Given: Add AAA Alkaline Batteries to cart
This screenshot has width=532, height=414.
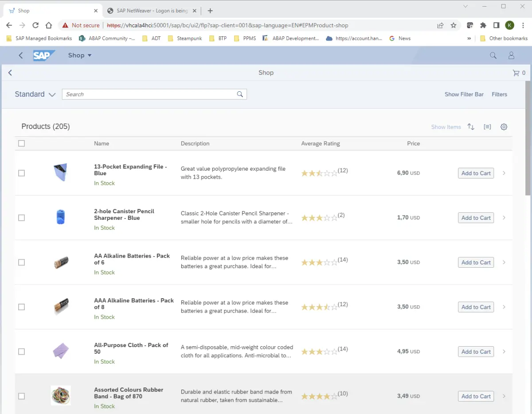Looking at the screenshot, I should [x=476, y=307].
